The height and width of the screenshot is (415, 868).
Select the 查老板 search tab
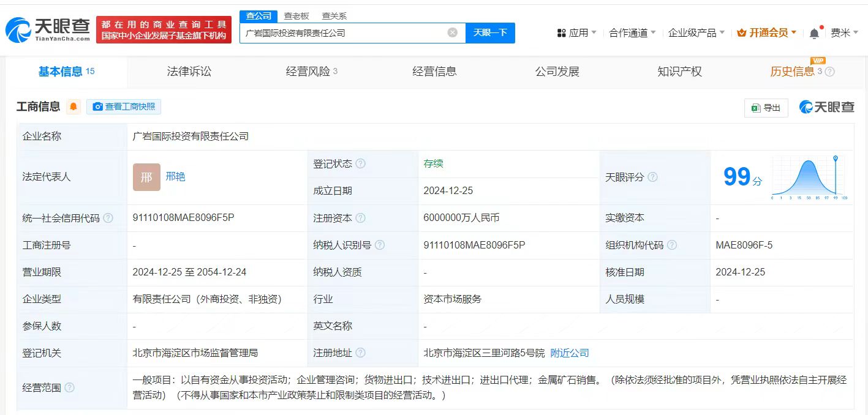pyautogui.click(x=296, y=16)
